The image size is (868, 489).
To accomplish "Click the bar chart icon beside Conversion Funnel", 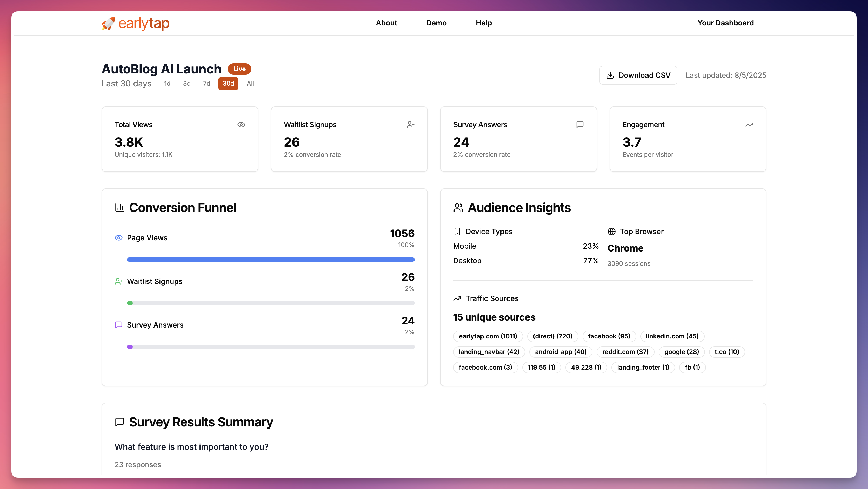I will pos(119,207).
